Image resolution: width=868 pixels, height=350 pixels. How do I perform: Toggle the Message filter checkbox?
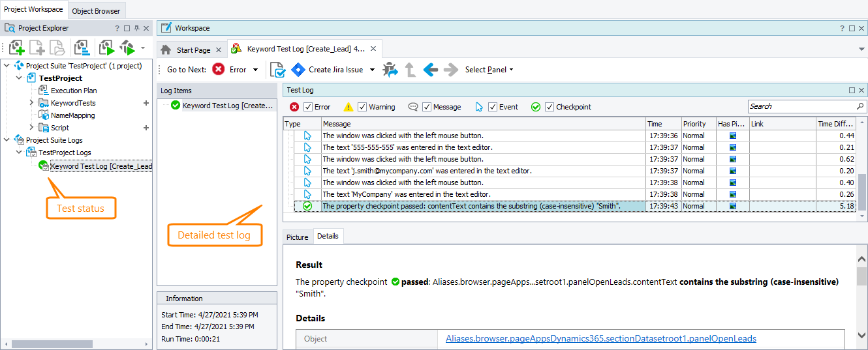427,107
